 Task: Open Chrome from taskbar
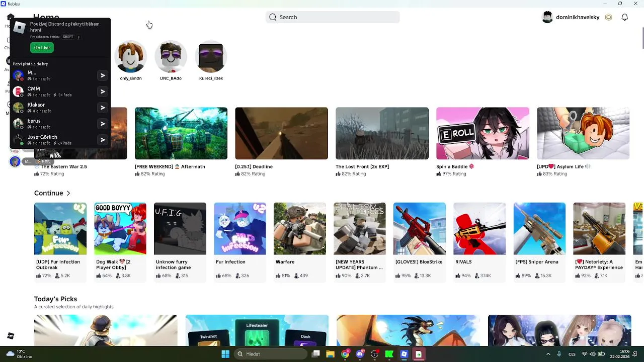(345, 354)
